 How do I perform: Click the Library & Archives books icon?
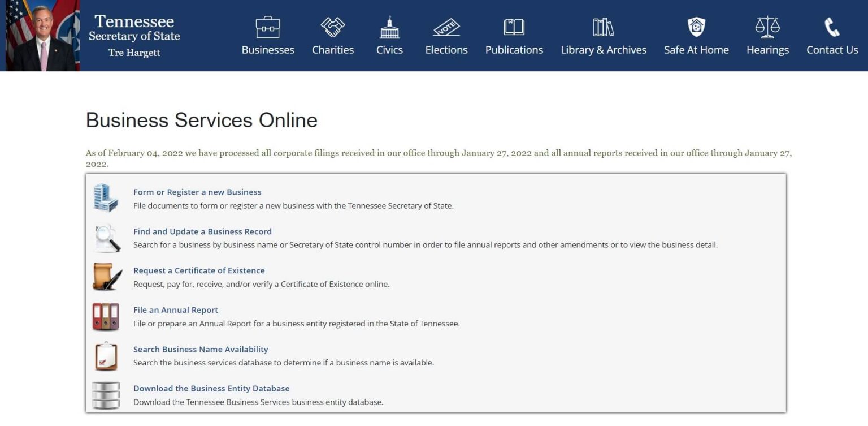[x=602, y=26]
